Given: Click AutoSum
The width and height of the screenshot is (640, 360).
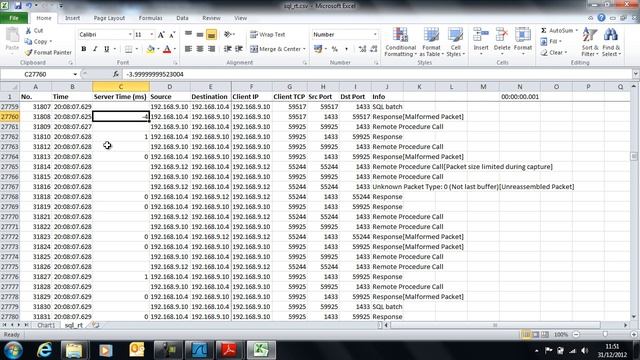Looking at the screenshot, I should tap(557, 31).
